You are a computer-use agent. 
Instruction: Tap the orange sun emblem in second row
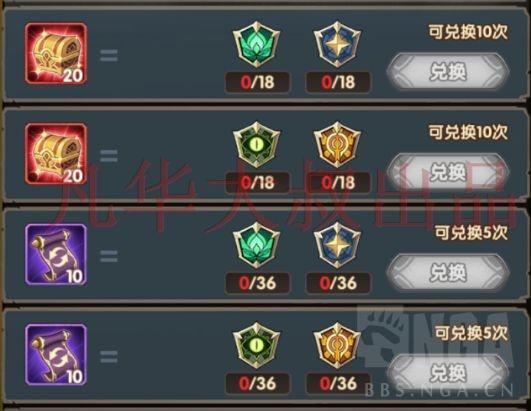(x=337, y=145)
